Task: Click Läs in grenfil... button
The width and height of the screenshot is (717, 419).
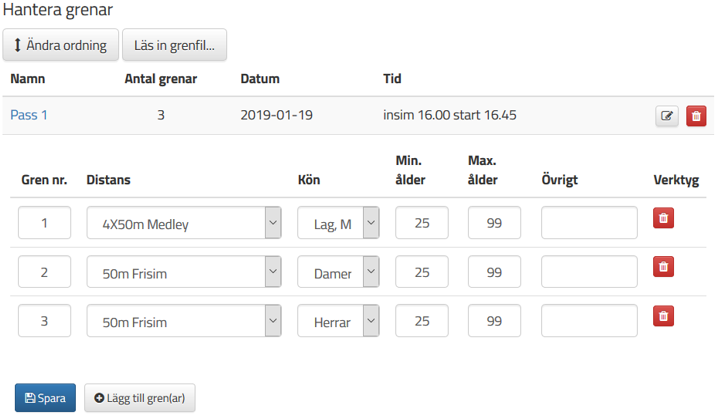Action: (x=174, y=45)
